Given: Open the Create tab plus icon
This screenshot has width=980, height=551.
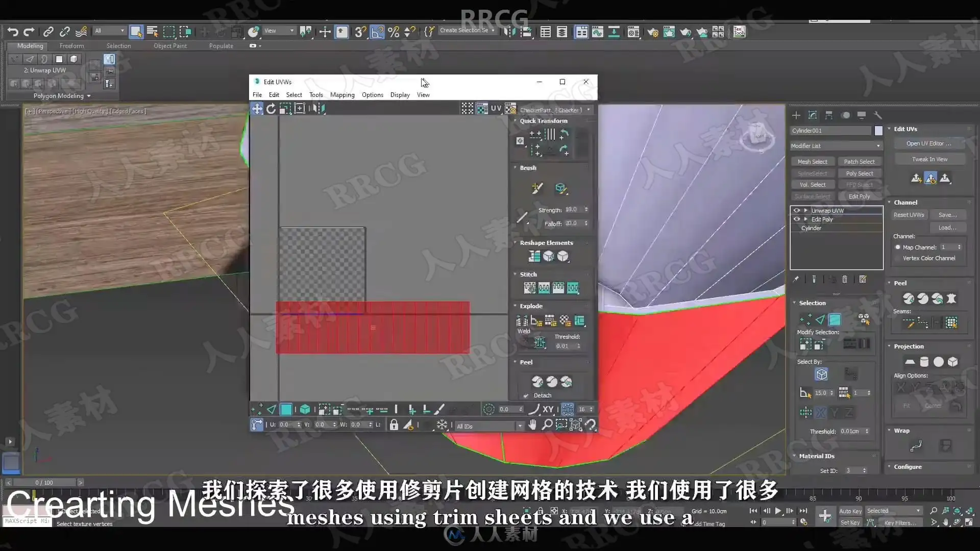Looking at the screenshot, I should (x=796, y=115).
